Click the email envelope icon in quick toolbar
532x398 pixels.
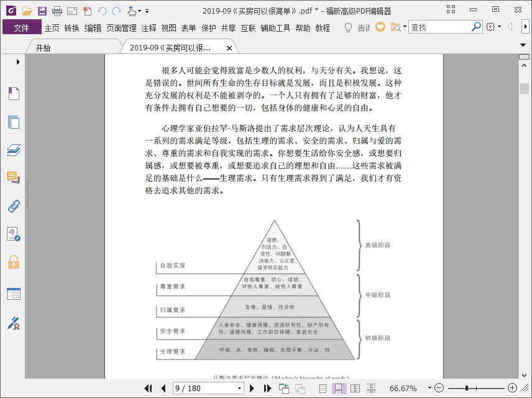[72, 12]
